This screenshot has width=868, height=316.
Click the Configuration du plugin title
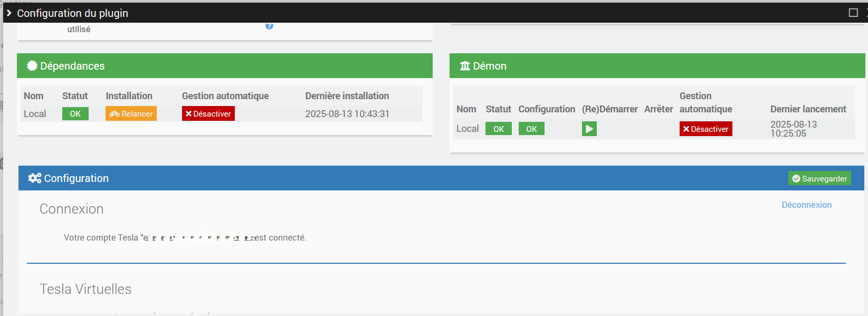coord(73,13)
